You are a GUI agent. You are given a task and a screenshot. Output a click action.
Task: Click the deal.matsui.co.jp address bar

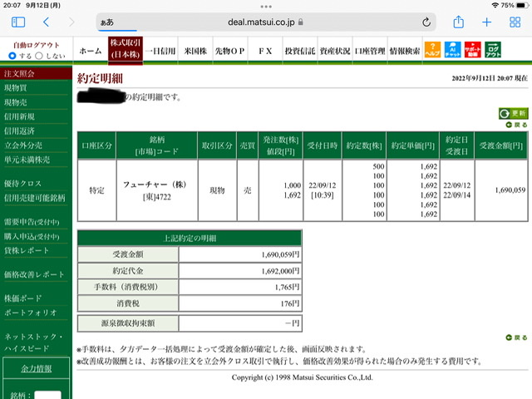tap(266, 22)
